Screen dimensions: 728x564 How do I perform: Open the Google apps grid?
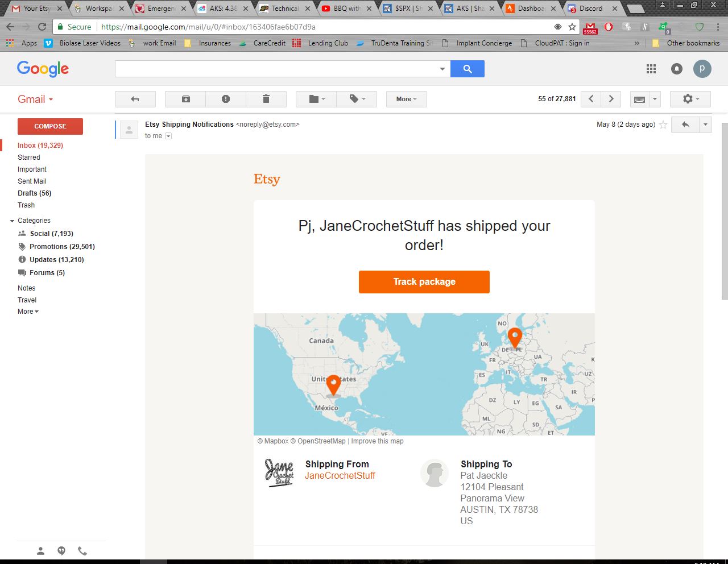pos(651,69)
